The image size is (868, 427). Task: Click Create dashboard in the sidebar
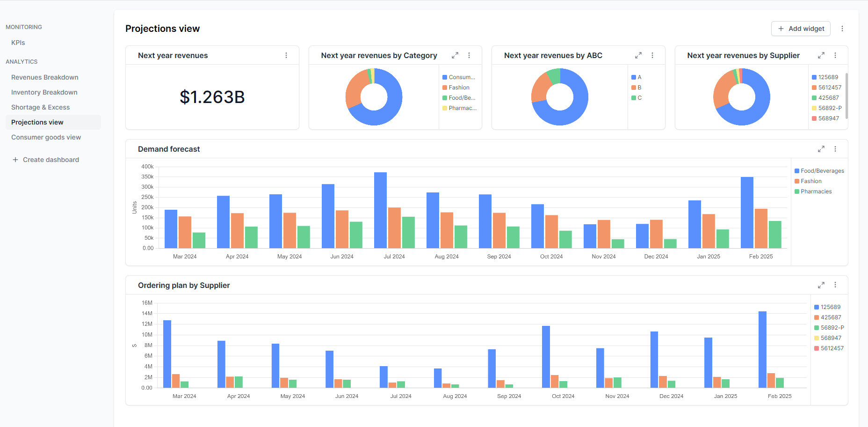point(46,160)
